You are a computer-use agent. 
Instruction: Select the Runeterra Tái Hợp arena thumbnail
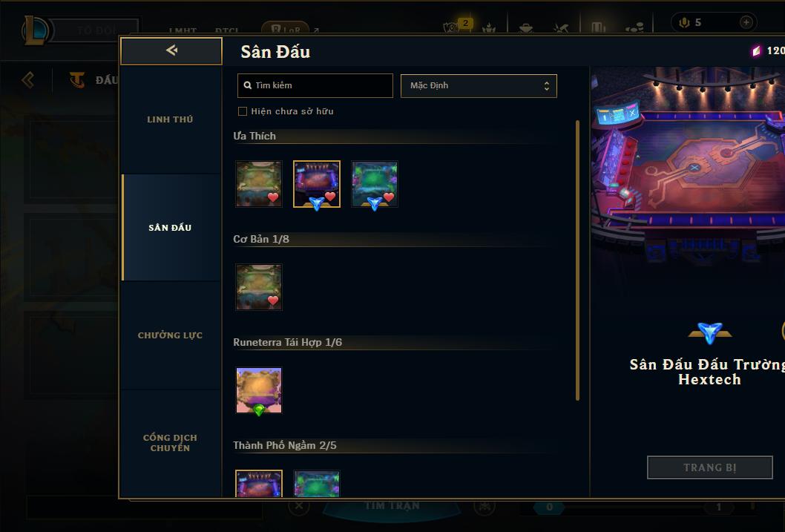click(259, 390)
